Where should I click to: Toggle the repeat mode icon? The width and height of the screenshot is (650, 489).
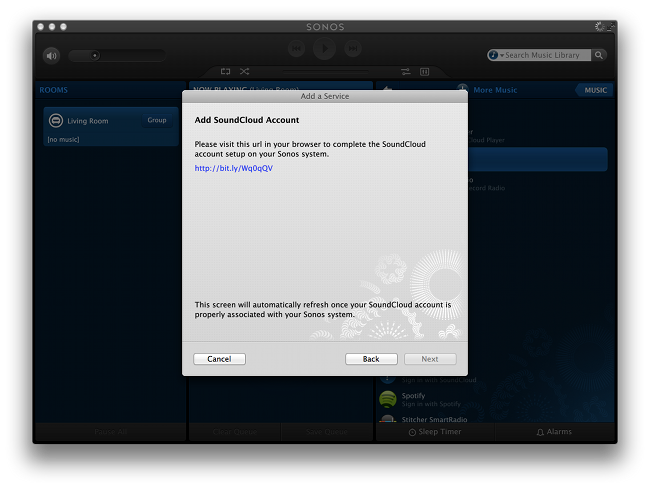226,71
